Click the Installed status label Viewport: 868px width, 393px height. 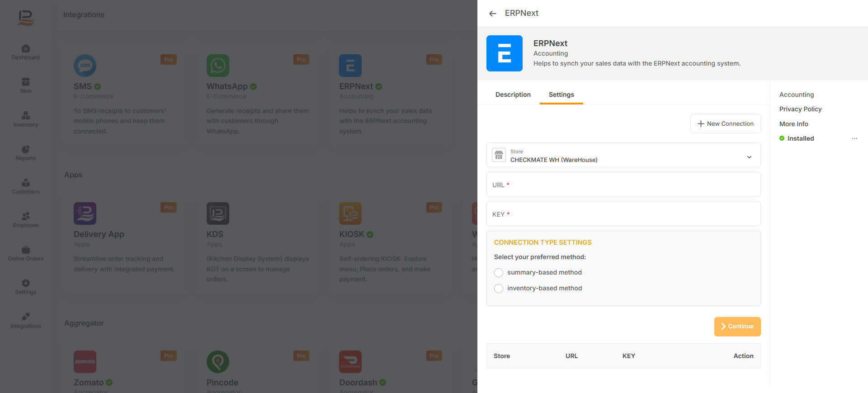click(x=801, y=138)
